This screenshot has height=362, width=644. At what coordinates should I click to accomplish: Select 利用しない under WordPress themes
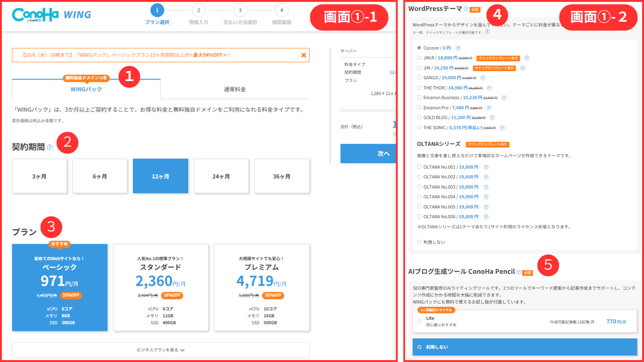tap(419, 242)
